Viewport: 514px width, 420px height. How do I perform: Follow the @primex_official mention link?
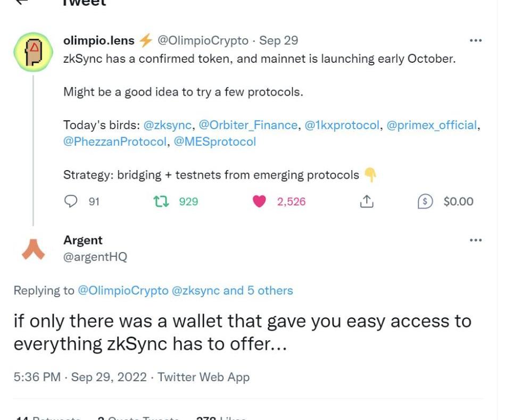(x=432, y=125)
